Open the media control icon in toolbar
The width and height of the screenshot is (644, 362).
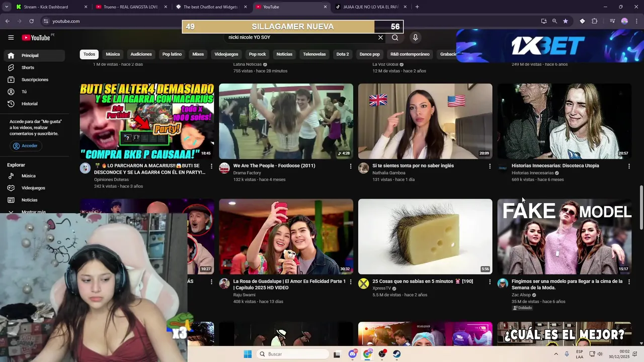pos(612,21)
